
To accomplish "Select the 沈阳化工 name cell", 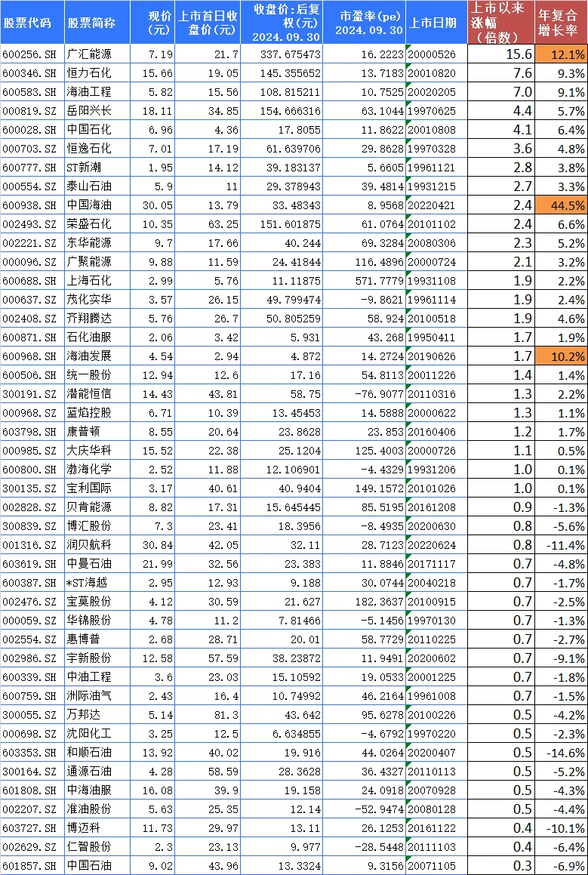I will pyautogui.click(x=97, y=734).
